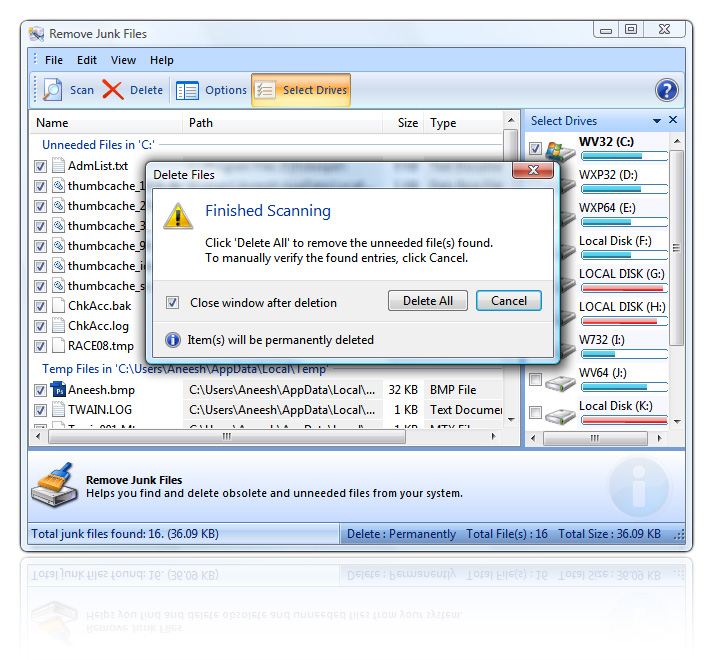Click the red Delete X toolbar icon
The height and width of the screenshot is (660, 712).
[113, 90]
